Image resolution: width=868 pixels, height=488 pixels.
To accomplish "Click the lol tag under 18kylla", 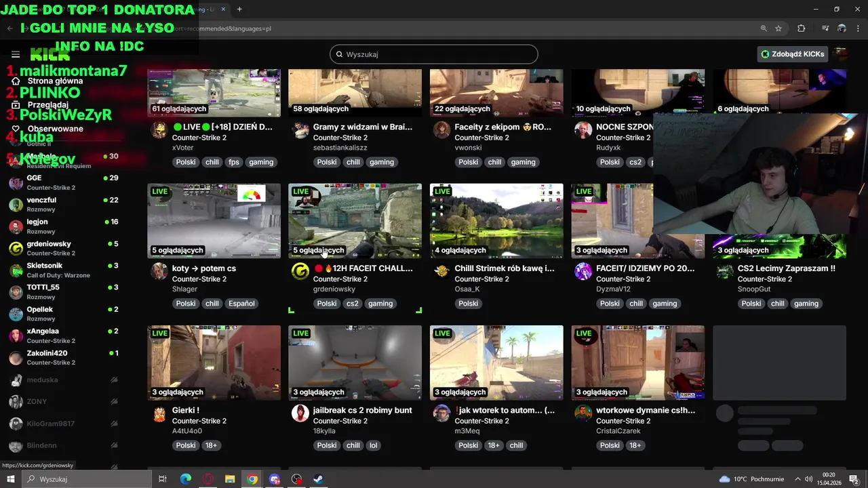I will [x=374, y=445].
